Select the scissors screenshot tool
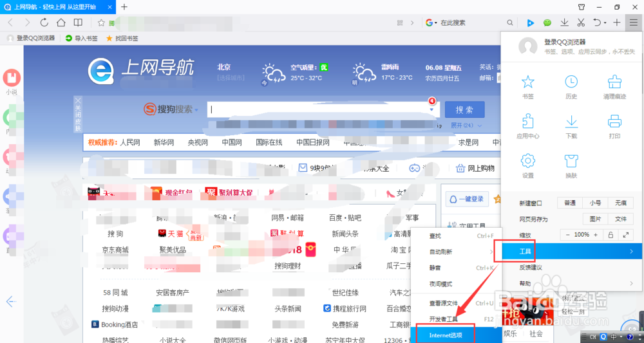 (x=581, y=23)
